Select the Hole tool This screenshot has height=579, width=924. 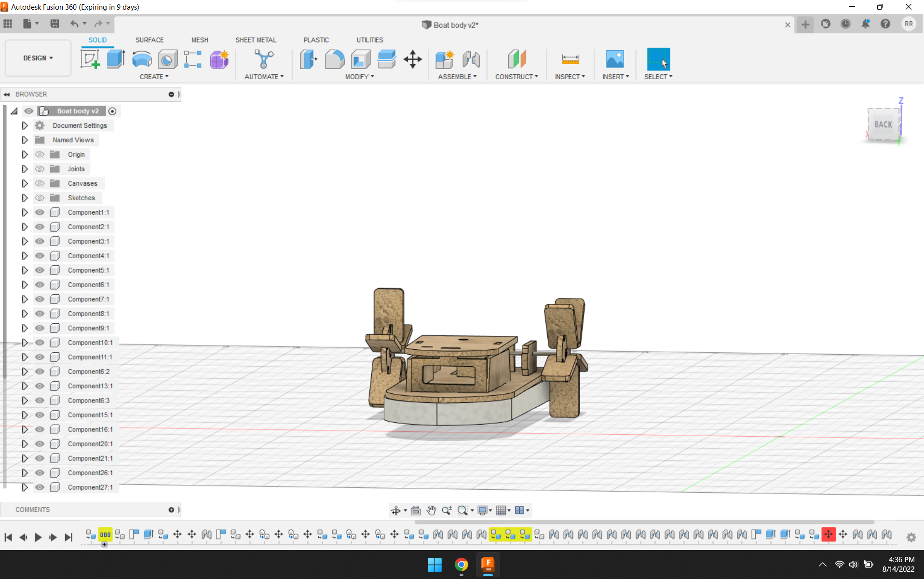[x=167, y=59]
